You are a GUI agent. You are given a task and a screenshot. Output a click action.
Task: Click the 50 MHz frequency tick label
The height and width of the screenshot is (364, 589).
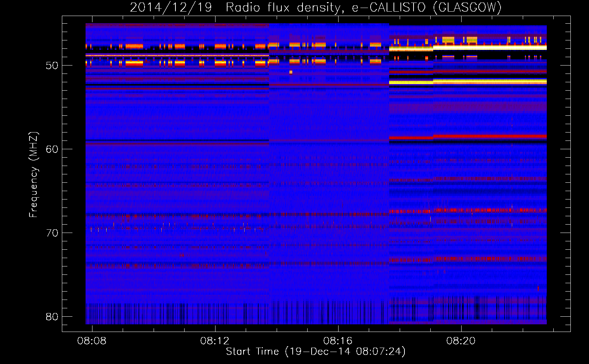52,66
